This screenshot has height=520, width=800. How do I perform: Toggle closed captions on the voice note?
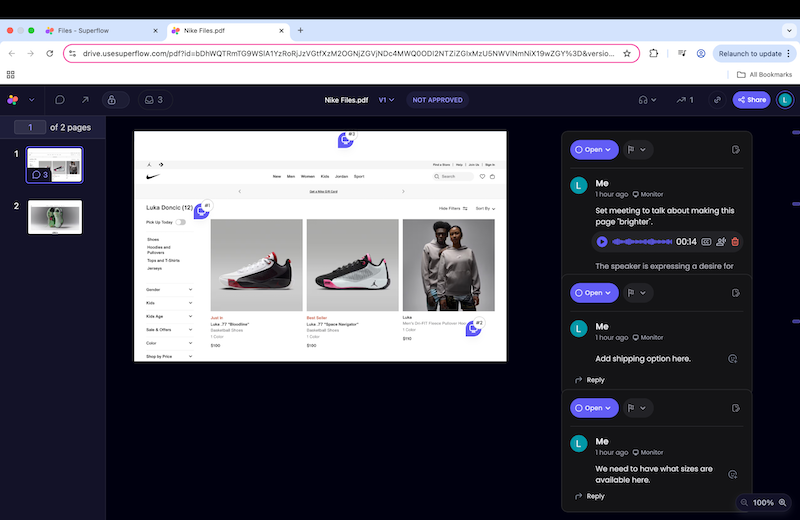[x=706, y=242]
